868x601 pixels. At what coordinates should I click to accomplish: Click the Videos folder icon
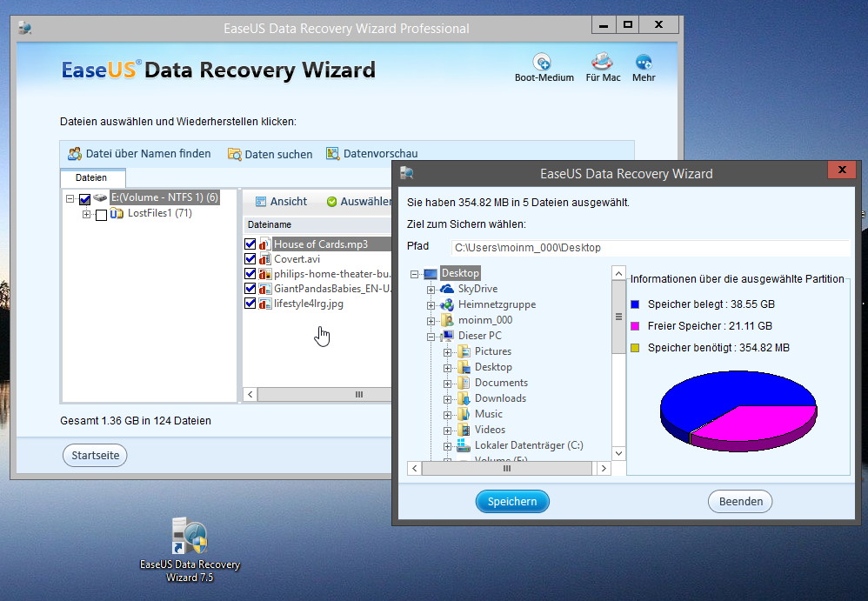click(x=464, y=430)
